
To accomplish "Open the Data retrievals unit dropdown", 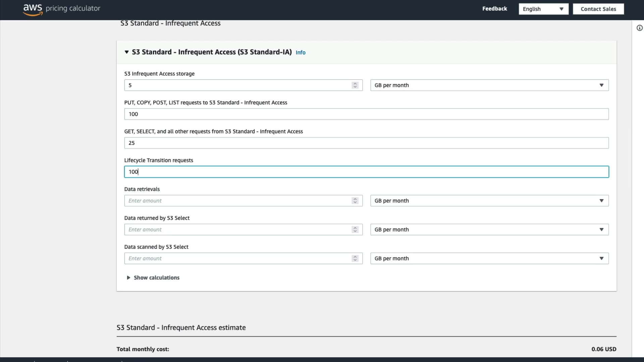I will (489, 201).
